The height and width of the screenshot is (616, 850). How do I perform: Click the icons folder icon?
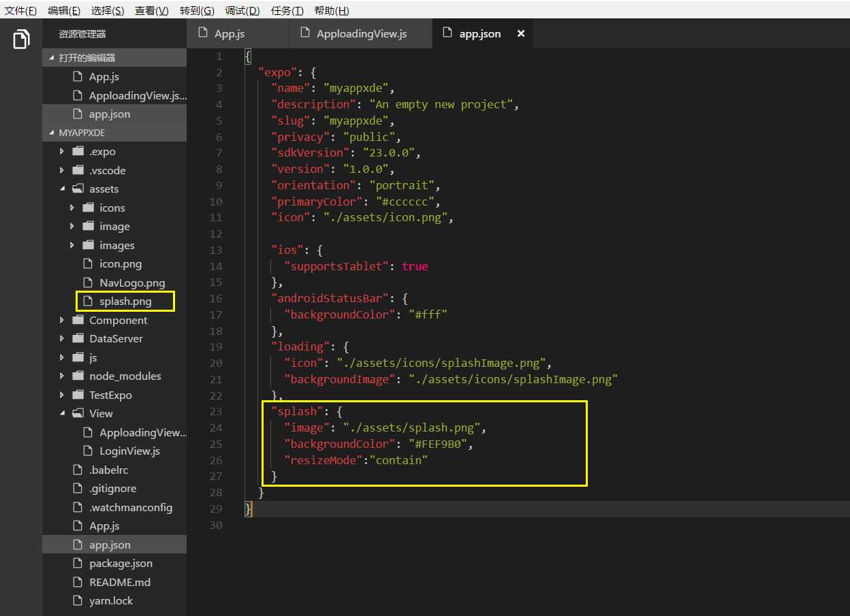coord(88,208)
